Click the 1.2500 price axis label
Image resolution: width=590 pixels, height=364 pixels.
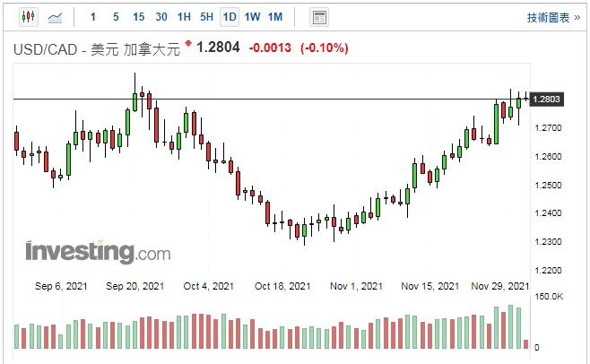pos(548,185)
